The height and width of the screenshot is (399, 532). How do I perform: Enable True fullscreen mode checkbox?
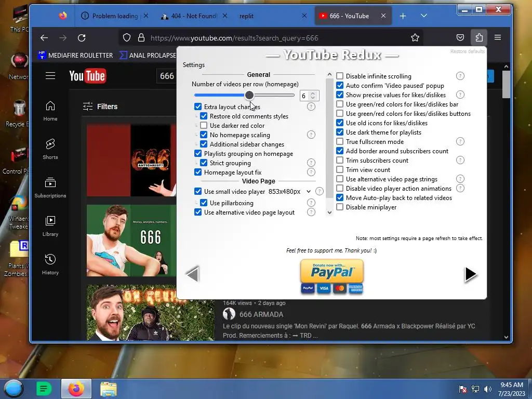[x=340, y=141]
